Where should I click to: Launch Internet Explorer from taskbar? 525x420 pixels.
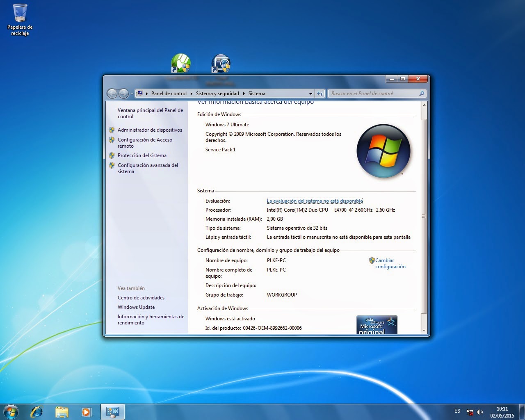coord(37,411)
